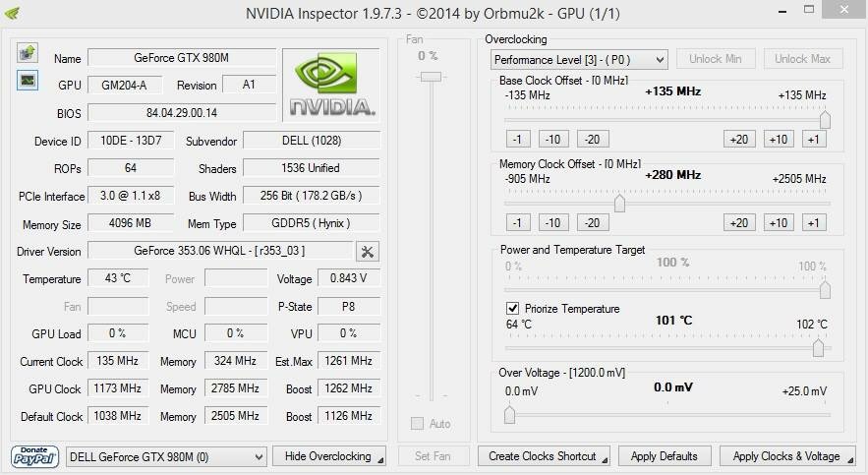Click the Device ID field 10DE - 13D7
Screen dimensions: 868x475
tap(131, 141)
